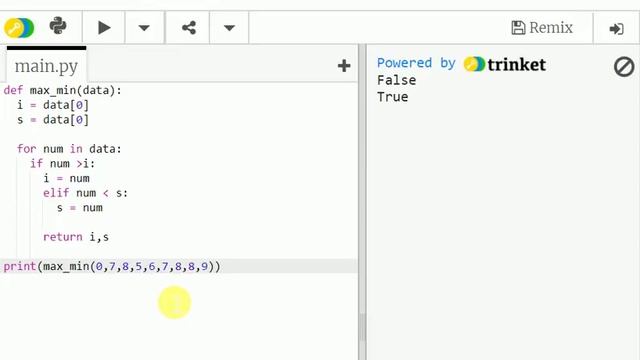Viewport: 640px width, 360px height.
Task: Add a new file with the plus icon
Action: click(344, 66)
